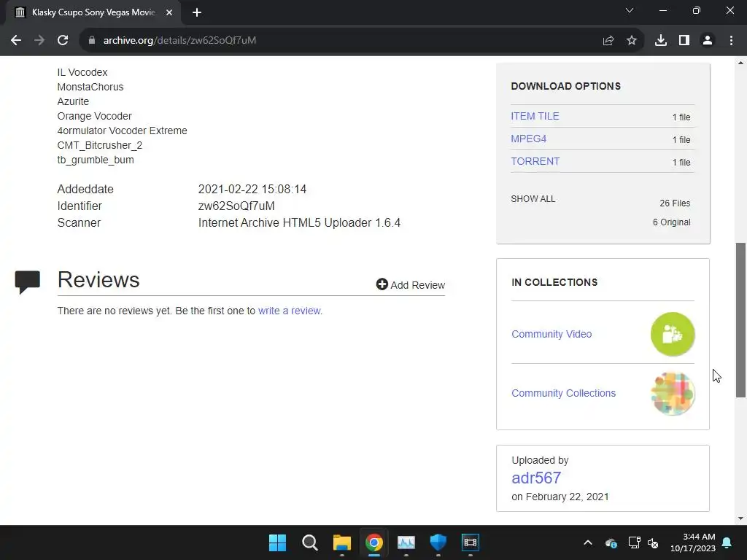Click the '4ormulator Vocoder Extreme' text
Image resolution: width=747 pixels, height=560 pixels.
click(122, 131)
